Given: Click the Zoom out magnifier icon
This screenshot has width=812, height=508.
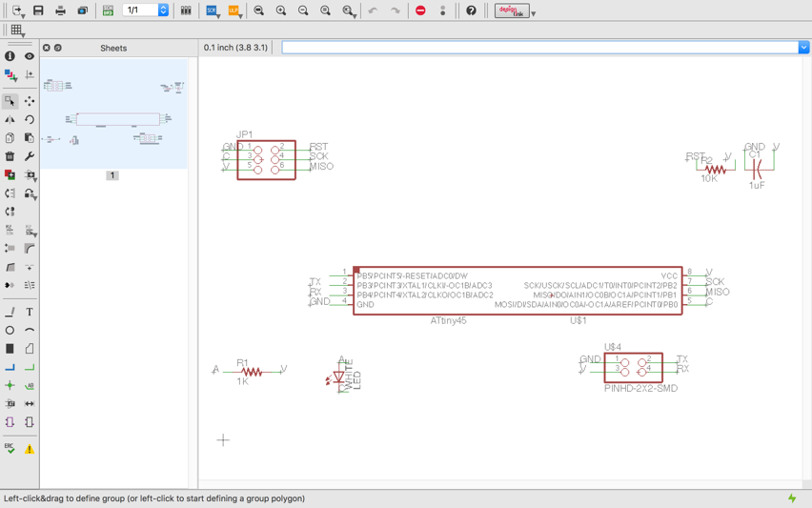Looking at the screenshot, I should tap(303, 10).
